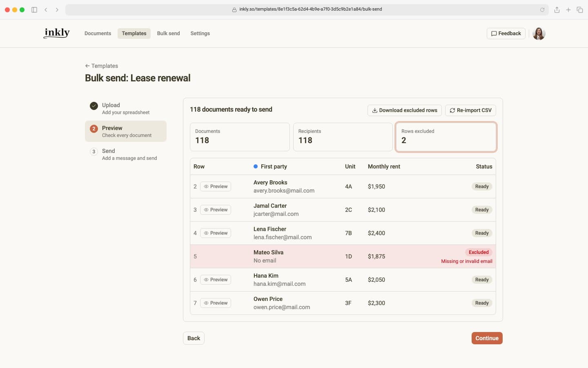Switch to the Templates tab

point(134,34)
